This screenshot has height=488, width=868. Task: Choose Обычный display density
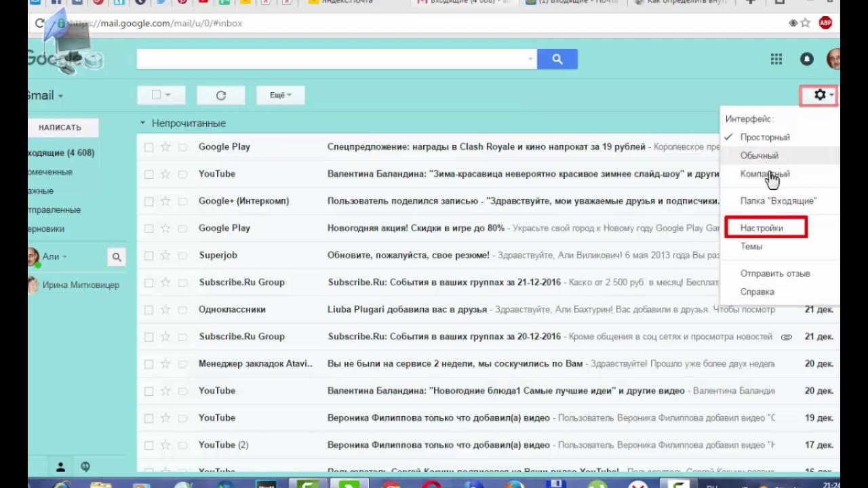(x=759, y=155)
